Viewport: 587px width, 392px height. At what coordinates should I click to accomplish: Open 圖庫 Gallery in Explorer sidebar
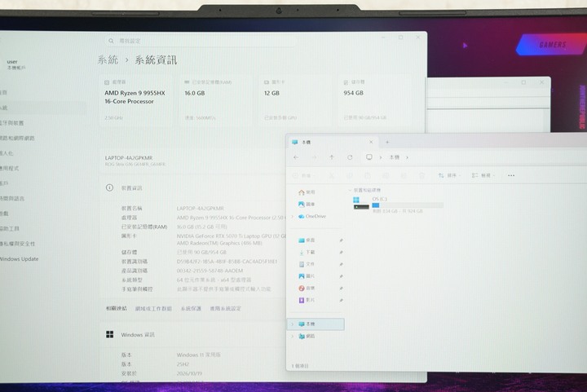[307, 205]
